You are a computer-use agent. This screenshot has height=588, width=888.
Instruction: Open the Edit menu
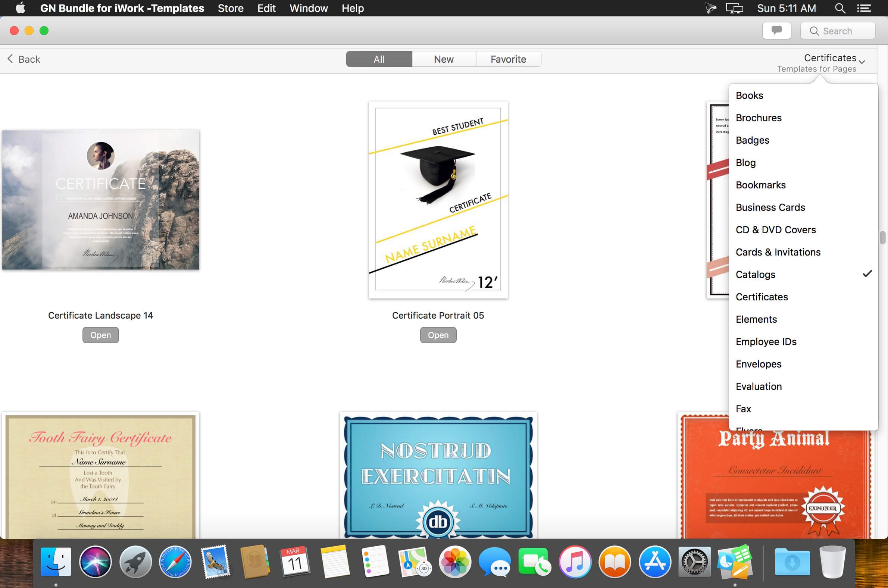[x=266, y=8]
